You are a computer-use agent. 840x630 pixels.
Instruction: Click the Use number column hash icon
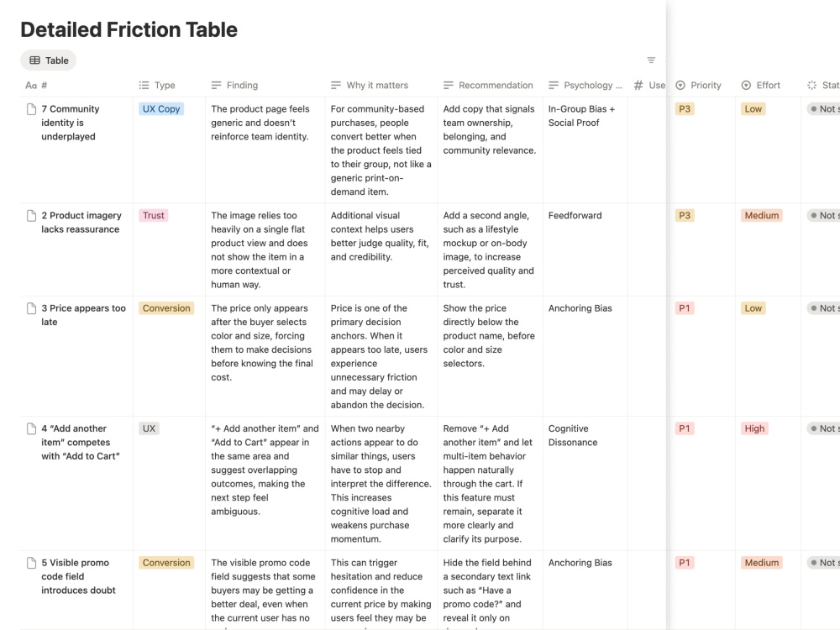(638, 85)
